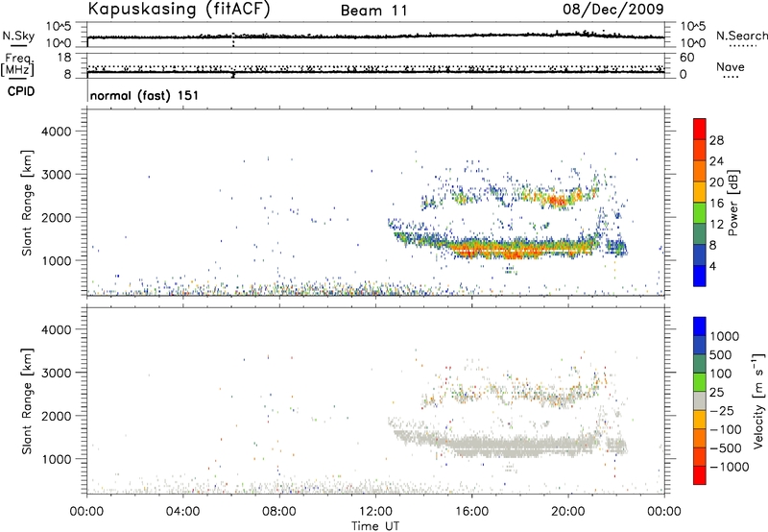Screen dimensions: 768x532
Task: Click the "-100" label on velocity colorbar
Action: 726,429
